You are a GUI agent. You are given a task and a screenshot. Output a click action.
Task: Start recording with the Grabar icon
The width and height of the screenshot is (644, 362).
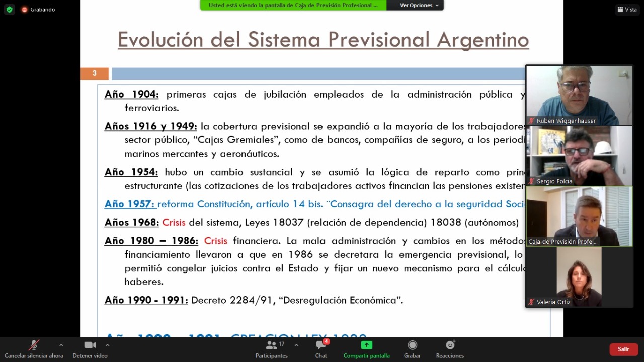tap(412, 345)
